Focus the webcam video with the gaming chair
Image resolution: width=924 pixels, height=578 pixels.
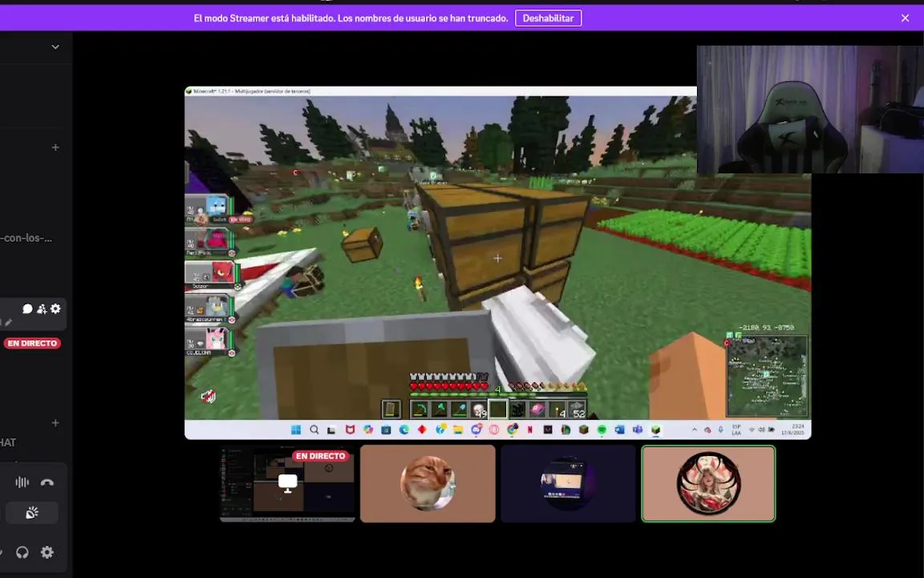click(x=810, y=110)
